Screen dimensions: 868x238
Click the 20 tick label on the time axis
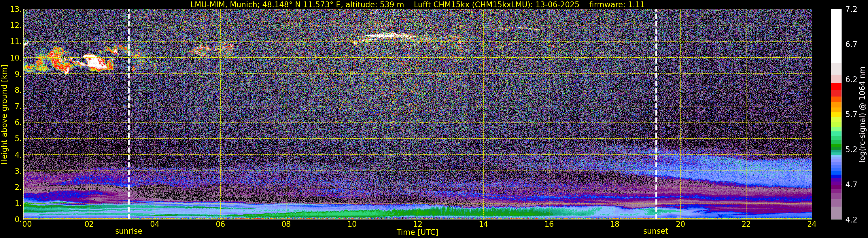tap(680, 224)
